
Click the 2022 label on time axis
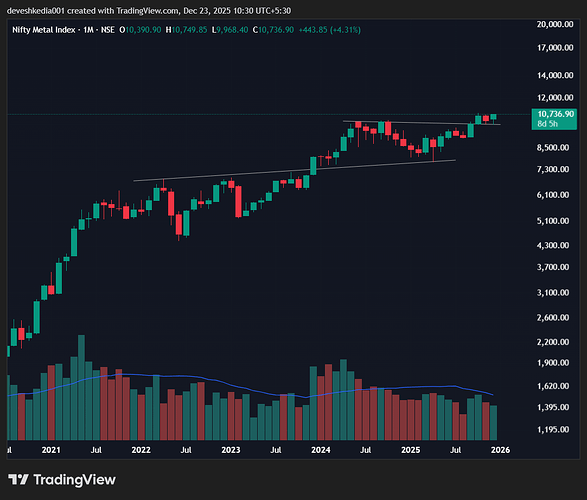pos(141,450)
